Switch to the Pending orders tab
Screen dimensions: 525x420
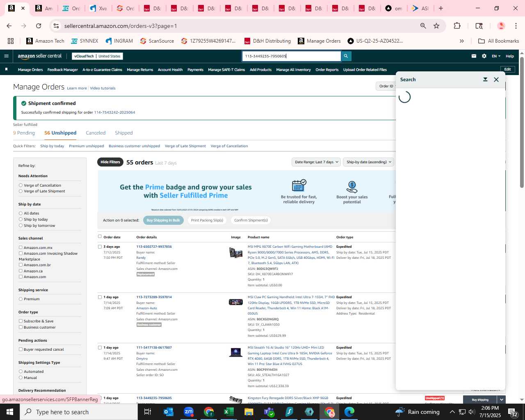click(x=24, y=133)
